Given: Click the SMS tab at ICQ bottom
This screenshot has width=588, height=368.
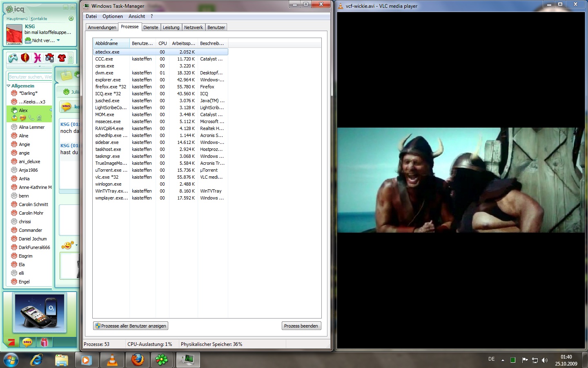Looking at the screenshot, I should click(27, 342).
